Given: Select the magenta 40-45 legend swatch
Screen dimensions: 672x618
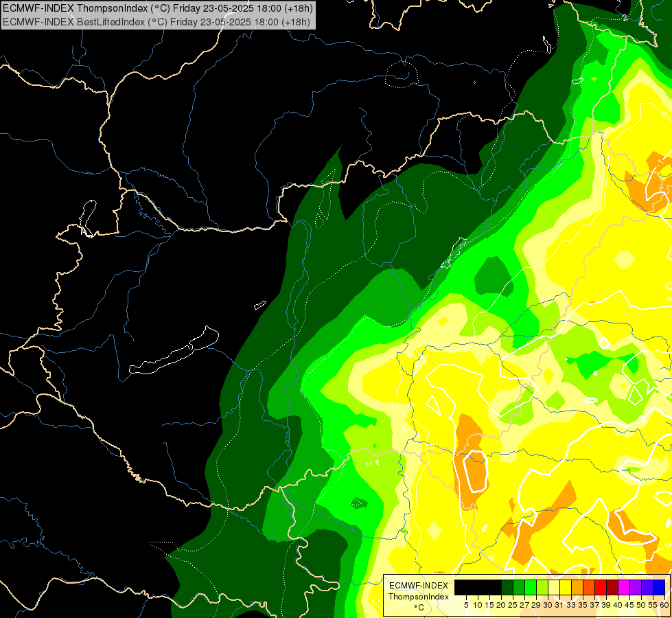Looking at the screenshot, I should [x=623, y=587].
